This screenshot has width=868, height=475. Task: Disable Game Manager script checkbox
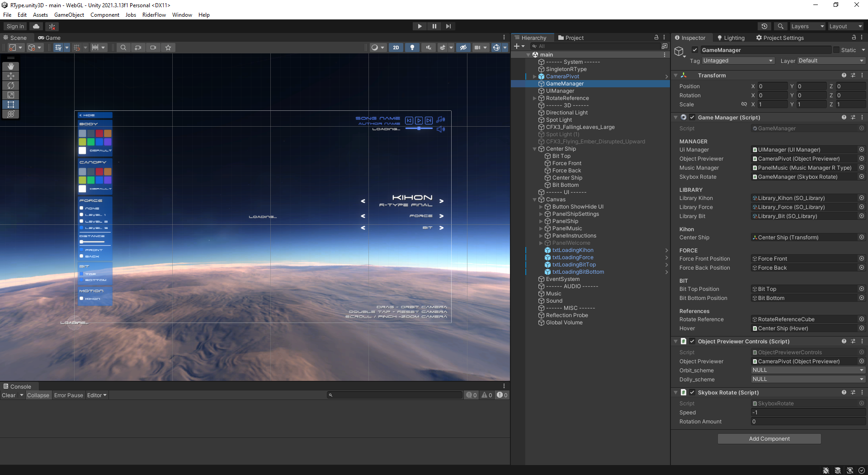click(692, 117)
